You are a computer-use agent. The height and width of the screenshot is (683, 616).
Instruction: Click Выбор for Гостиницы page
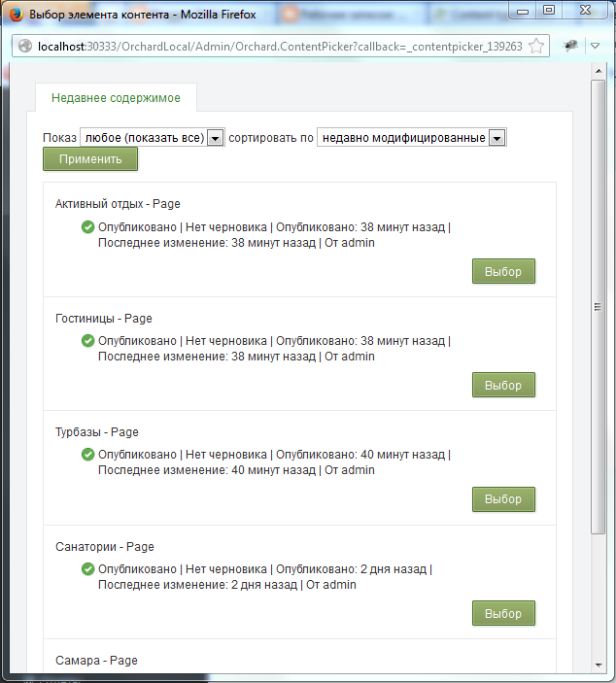[x=503, y=385]
